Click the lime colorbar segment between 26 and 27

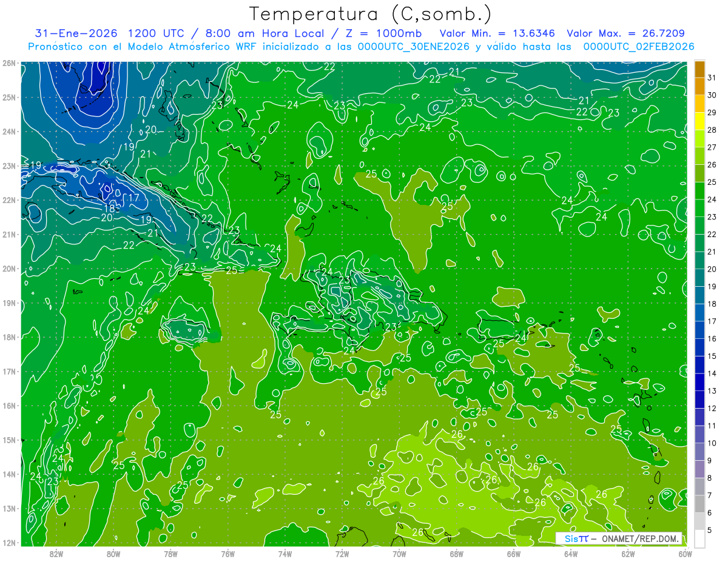click(x=699, y=156)
